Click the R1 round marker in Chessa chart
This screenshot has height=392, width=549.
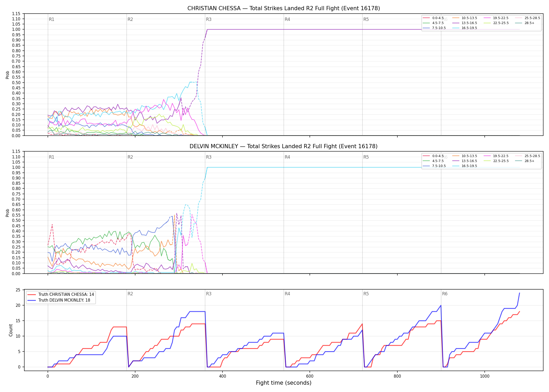point(52,19)
